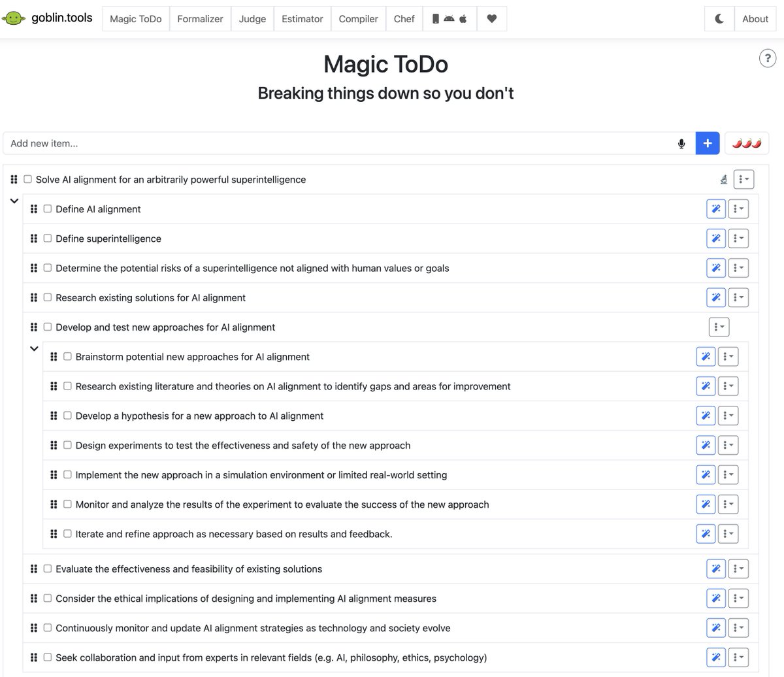Click the microphone icon in the input
The image size is (784, 677).
[681, 144]
